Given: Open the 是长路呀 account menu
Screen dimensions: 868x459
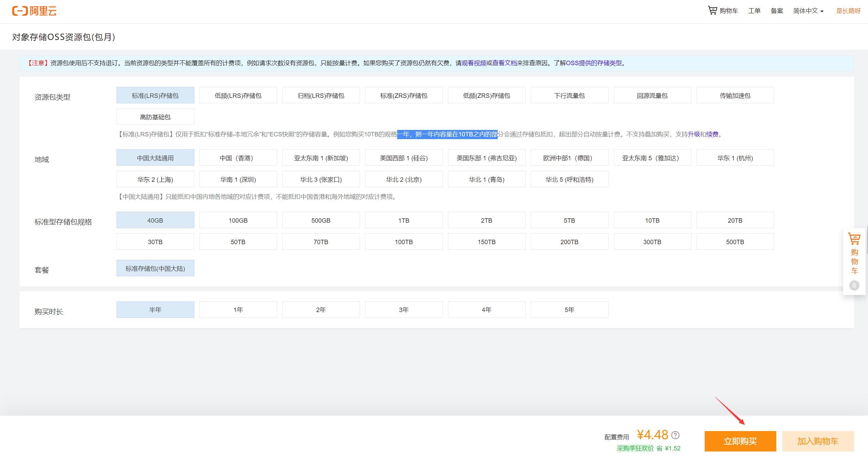Looking at the screenshot, I should (x=848, y=11).
